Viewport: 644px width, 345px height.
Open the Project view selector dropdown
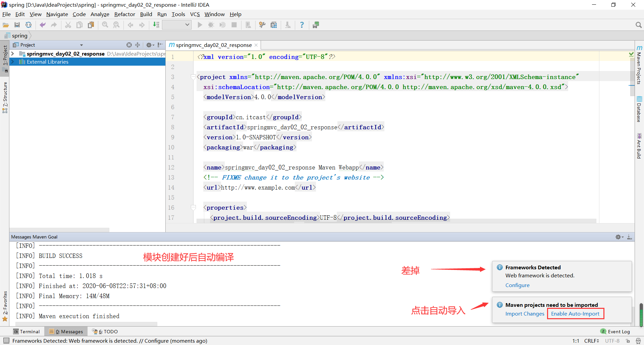(81, 45)
